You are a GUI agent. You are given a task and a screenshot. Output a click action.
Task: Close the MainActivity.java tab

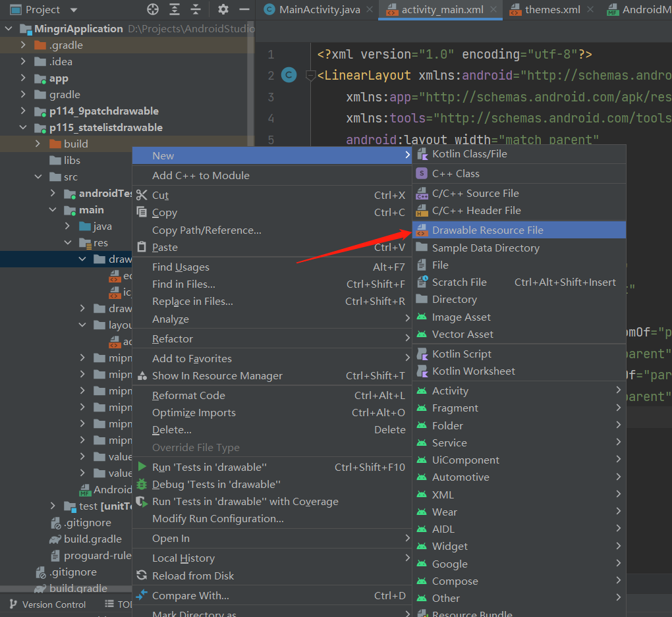(x=370, y=10)
